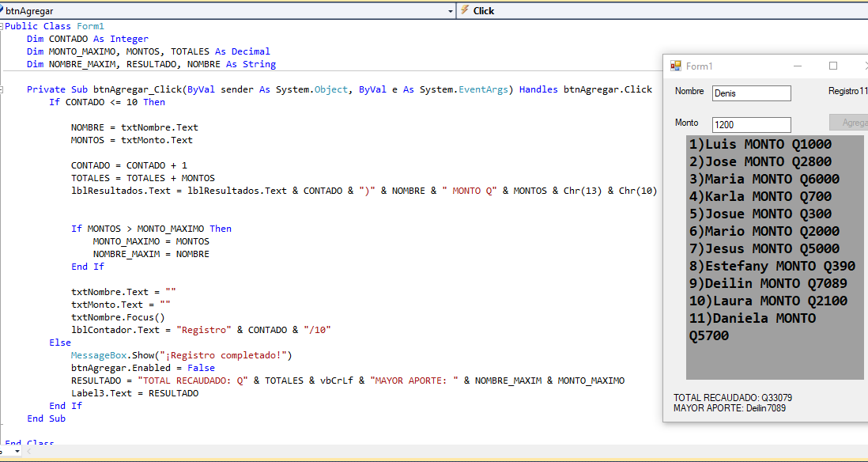This screenshot has height=462, width=868.
Task: Open the Click event procedure dropdown
Action: 662,10
